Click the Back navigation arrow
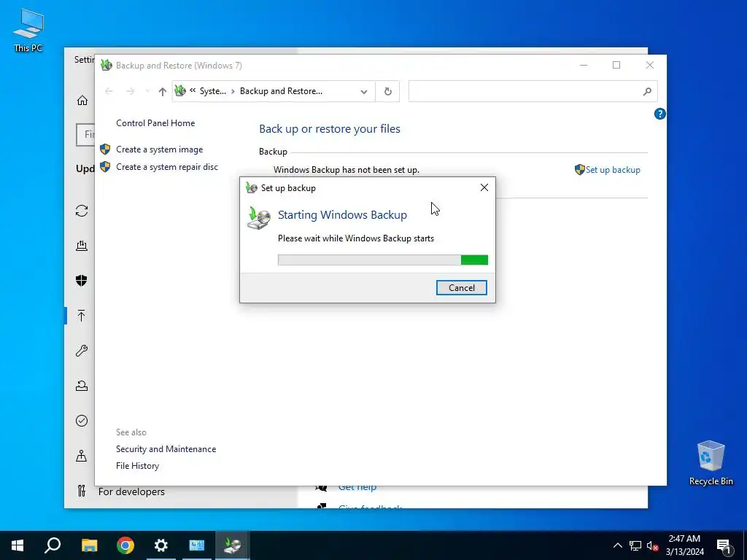747x560 pixels. click(x=109, y=91)
